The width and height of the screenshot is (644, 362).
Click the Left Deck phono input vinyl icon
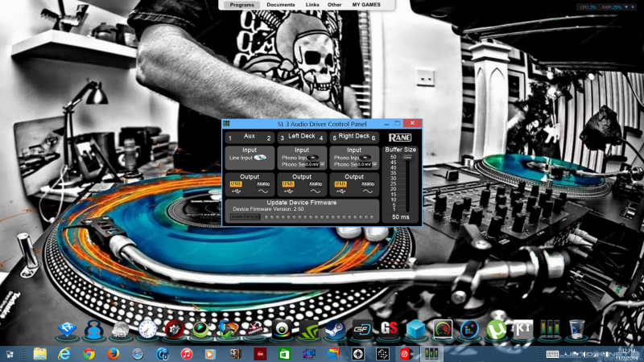tap(313, 158)
